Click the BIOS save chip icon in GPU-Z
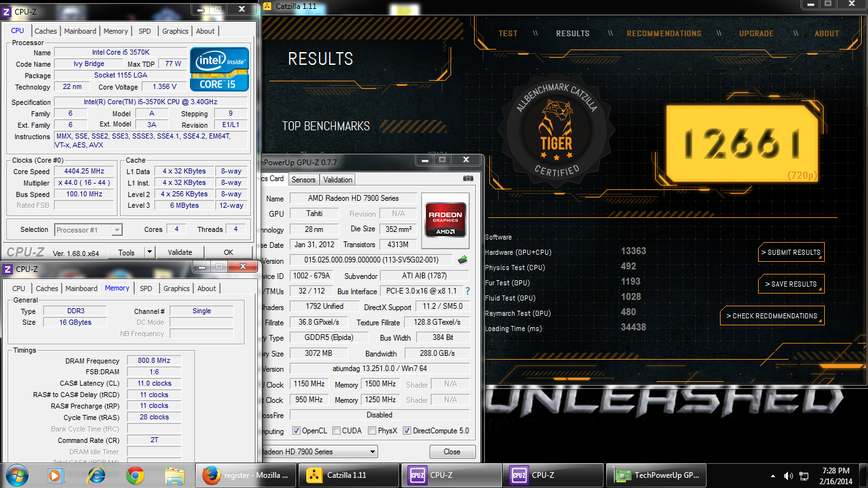Viewport: 868px width, 488px height. [463, 259]
